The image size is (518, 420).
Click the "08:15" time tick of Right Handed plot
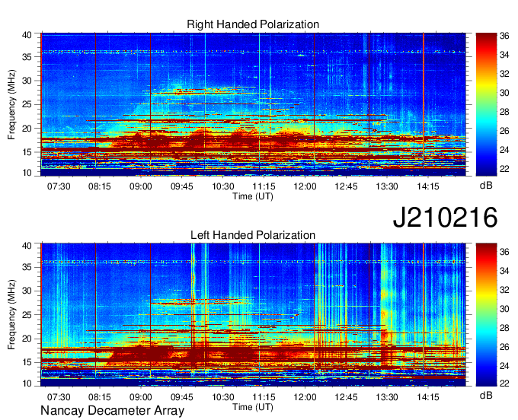100,186
